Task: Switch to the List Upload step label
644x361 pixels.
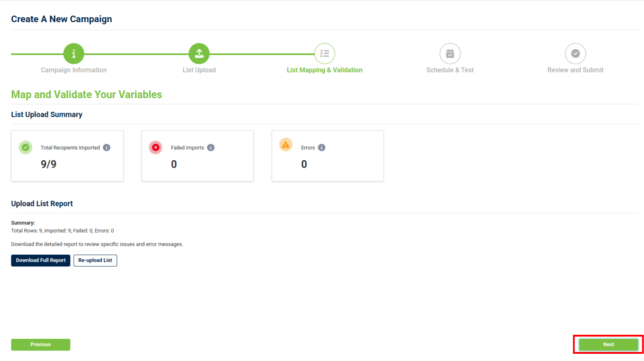Action: pos(199,70)
